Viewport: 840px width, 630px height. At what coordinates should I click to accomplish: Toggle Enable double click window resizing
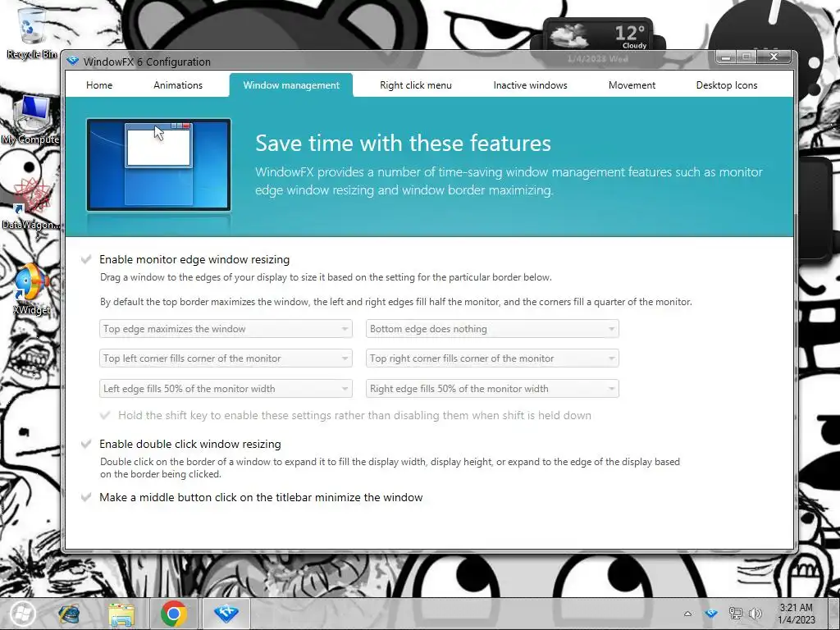click(x=86, y=444)
